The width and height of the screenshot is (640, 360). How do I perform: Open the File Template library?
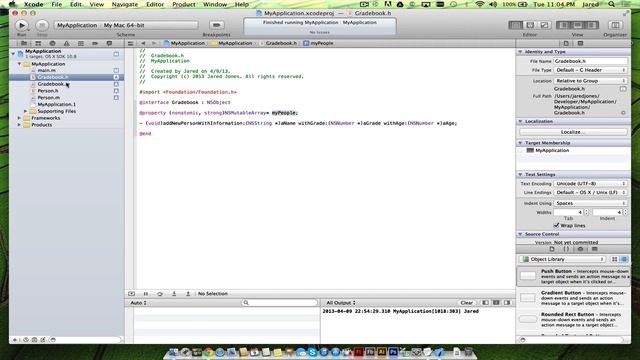click(x=552, y=249)
